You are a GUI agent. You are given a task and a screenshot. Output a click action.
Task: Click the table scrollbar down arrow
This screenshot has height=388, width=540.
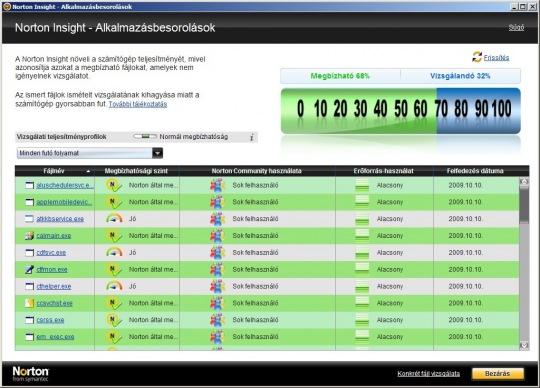pyautogui.click(x=524, y=345)
